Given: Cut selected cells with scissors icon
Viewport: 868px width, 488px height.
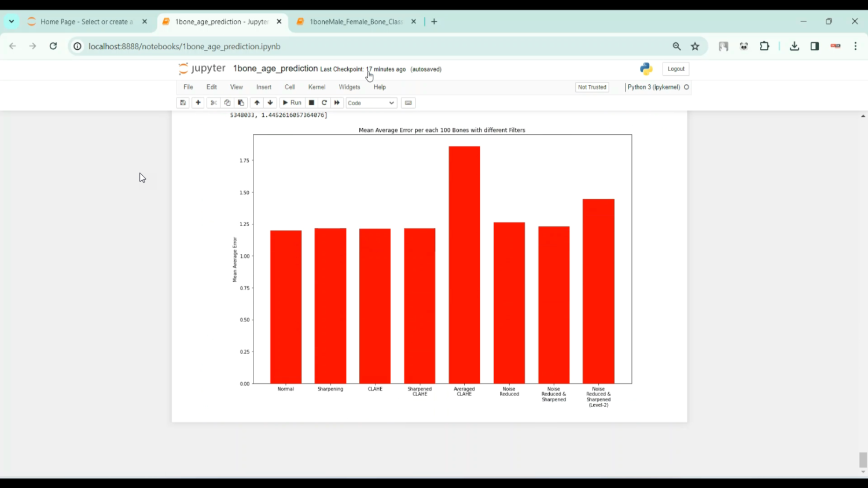Looking at the screenshot, I should click(214, 103).
